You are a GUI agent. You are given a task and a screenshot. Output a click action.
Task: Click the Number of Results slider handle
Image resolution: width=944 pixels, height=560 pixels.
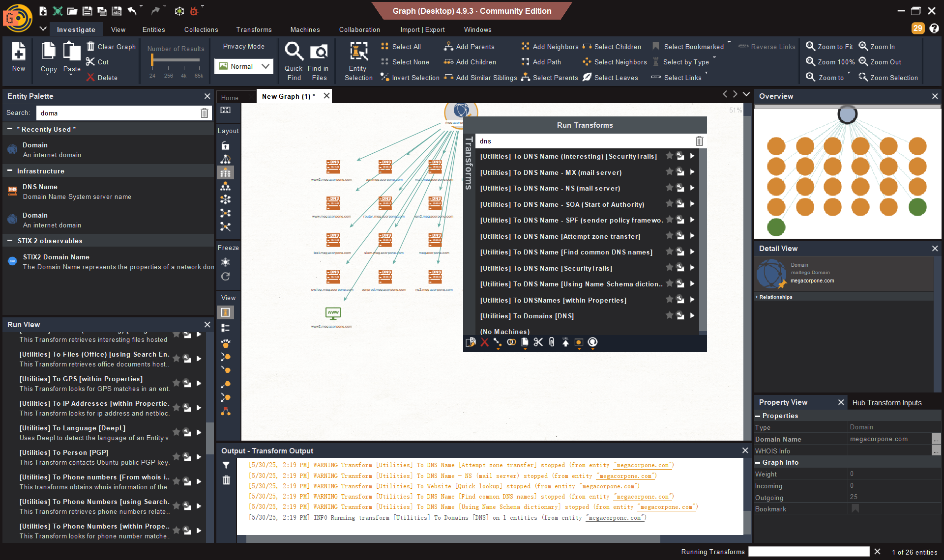[152, 60]
